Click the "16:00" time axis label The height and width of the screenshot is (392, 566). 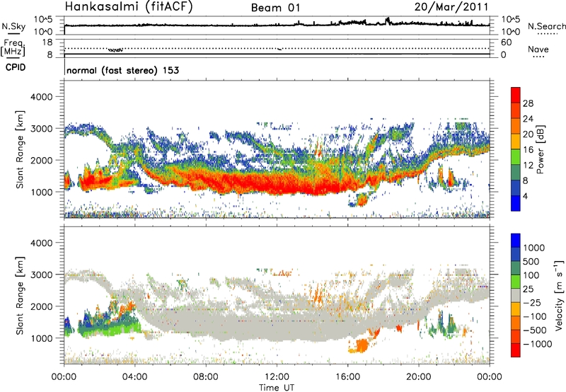(348, 377)
